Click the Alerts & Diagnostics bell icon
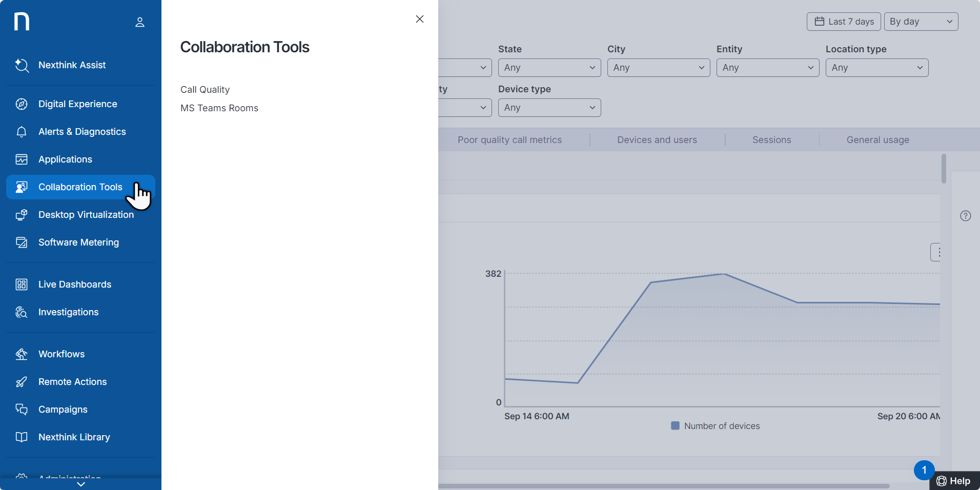Image resolution: width=980 pixels, height=490 pixels. (22, 132)
